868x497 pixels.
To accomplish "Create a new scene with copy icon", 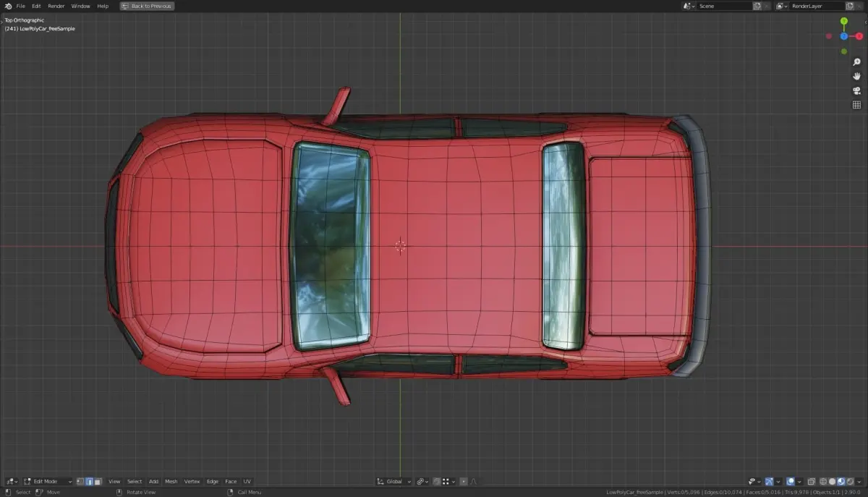I will click(757, 6).
